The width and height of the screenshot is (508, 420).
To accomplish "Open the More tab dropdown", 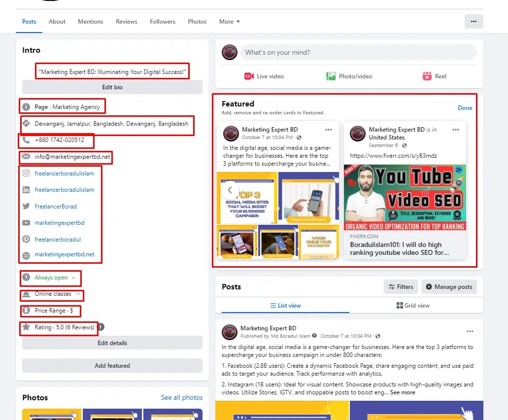I will coord(230,22).
